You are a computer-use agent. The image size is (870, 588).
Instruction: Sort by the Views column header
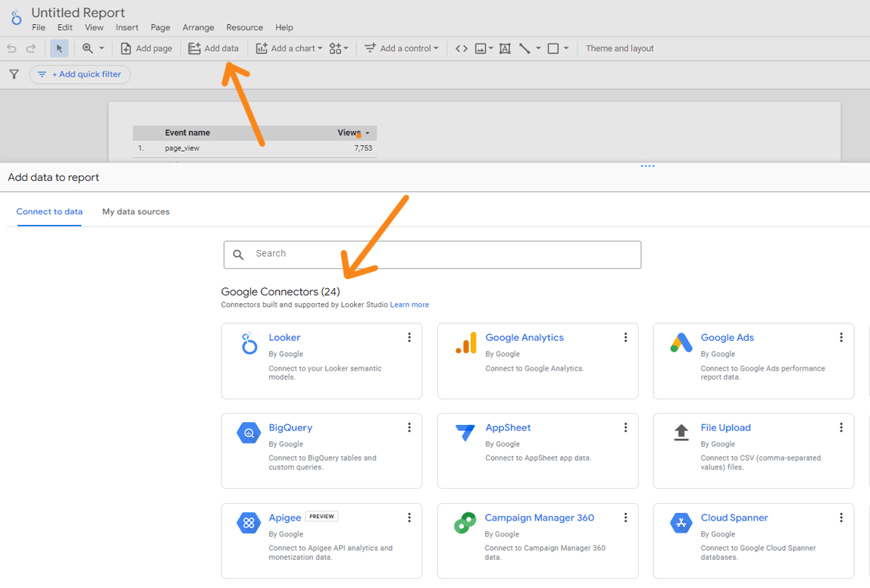click(349, 133)
